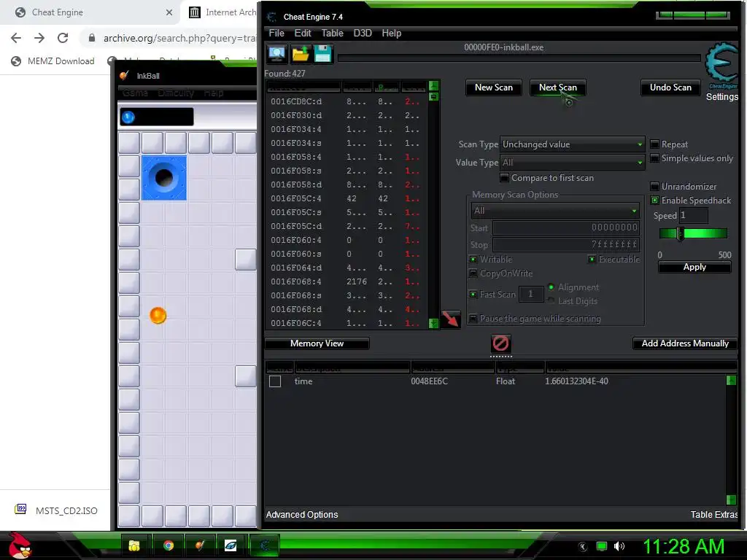Toggle Fast Scan checkbox

[x=473, y=295]
